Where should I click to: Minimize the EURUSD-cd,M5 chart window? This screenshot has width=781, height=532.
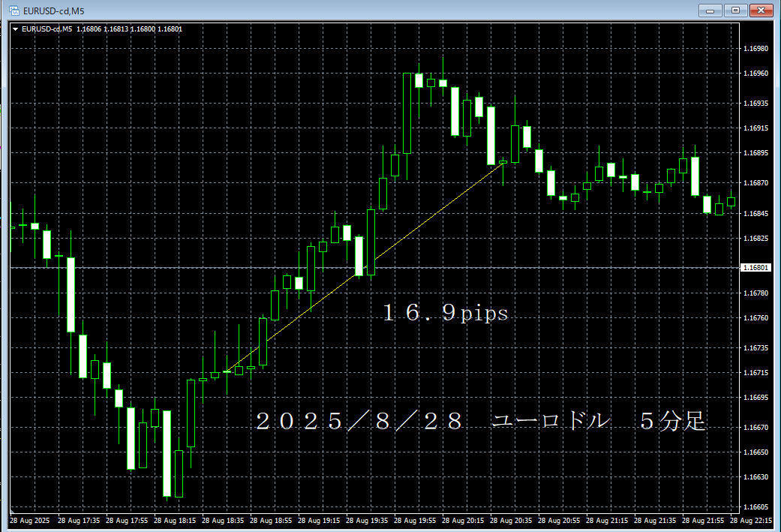710,10
